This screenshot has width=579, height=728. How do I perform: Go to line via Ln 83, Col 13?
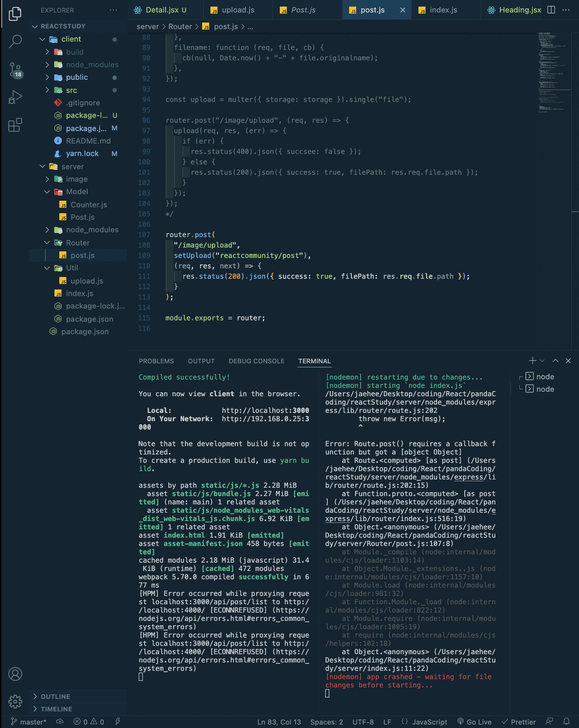(279, 722)
